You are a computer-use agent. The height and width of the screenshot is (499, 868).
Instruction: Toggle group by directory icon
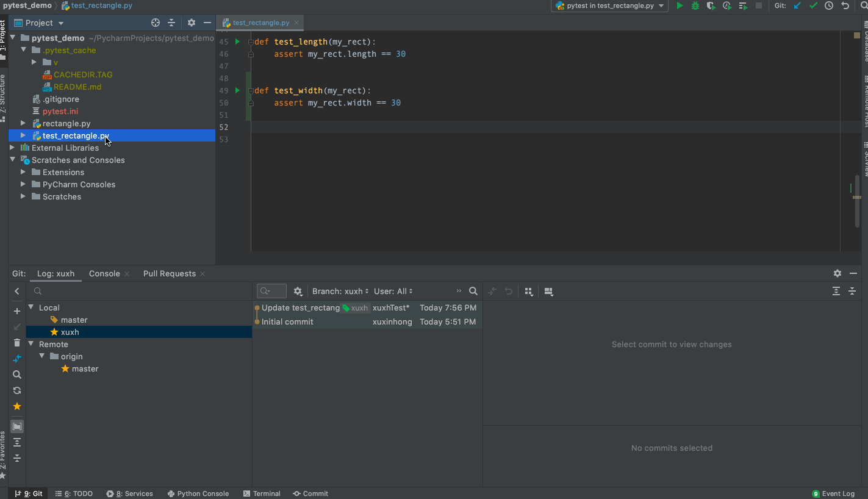tap(17, 426)
